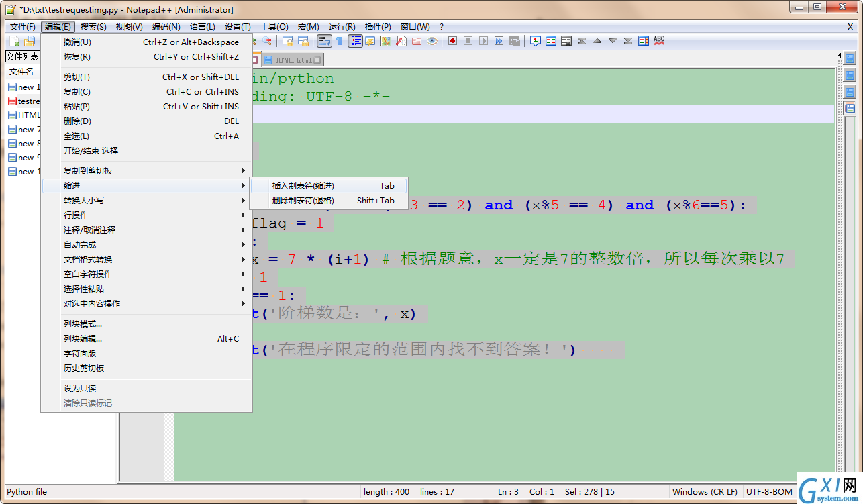Viewport: 863px width, 504px height.
Task: Toggle Show all characters pilcrow icon
Action: point(340,41)
